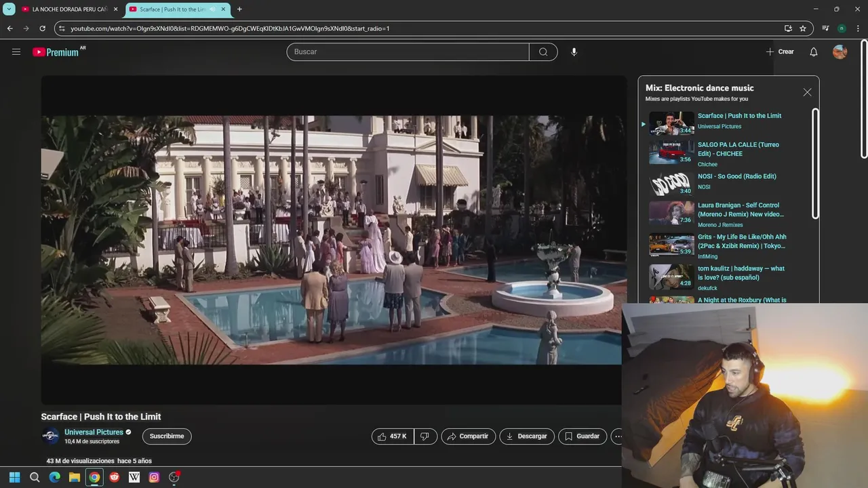This screenshot has width=868, height=488.
Task: Click the Mix: Electronic dance music title
Action: [x=699, y=88]
